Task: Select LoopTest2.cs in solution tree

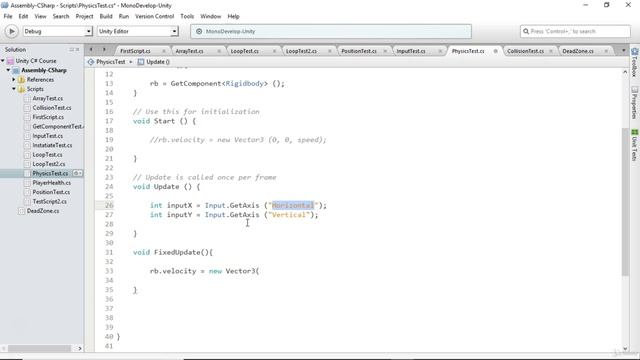Action: 49,164
